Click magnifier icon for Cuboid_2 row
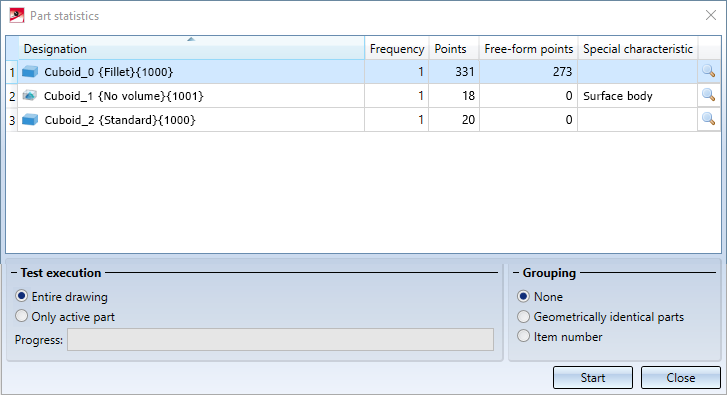The image size is (727, 395). tap(708, 119)
